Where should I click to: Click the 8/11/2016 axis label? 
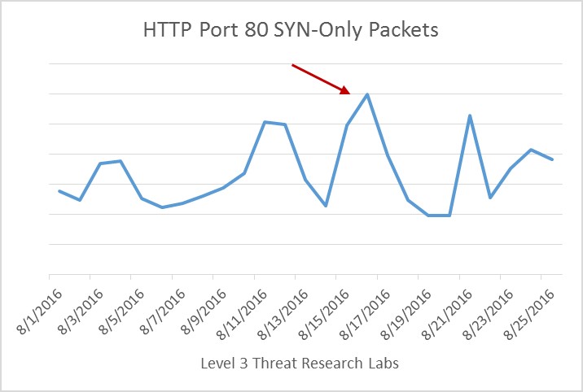242,314
